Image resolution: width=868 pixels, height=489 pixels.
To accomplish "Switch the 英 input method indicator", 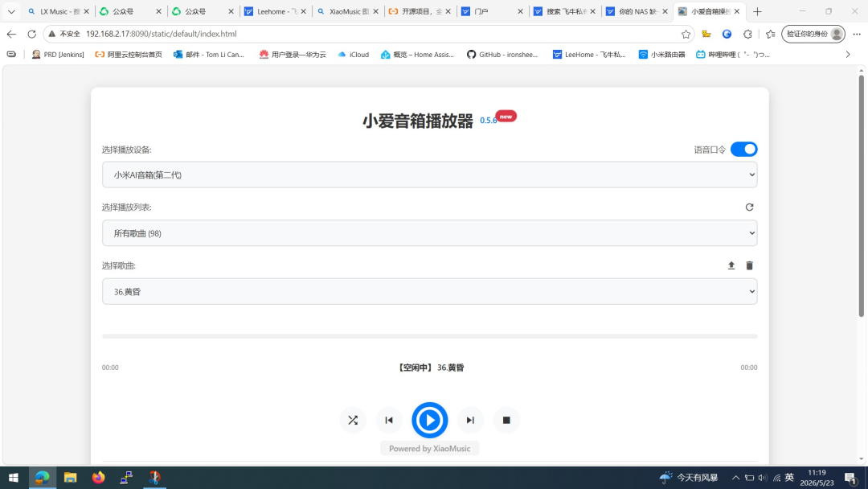I will click(789, 478).
